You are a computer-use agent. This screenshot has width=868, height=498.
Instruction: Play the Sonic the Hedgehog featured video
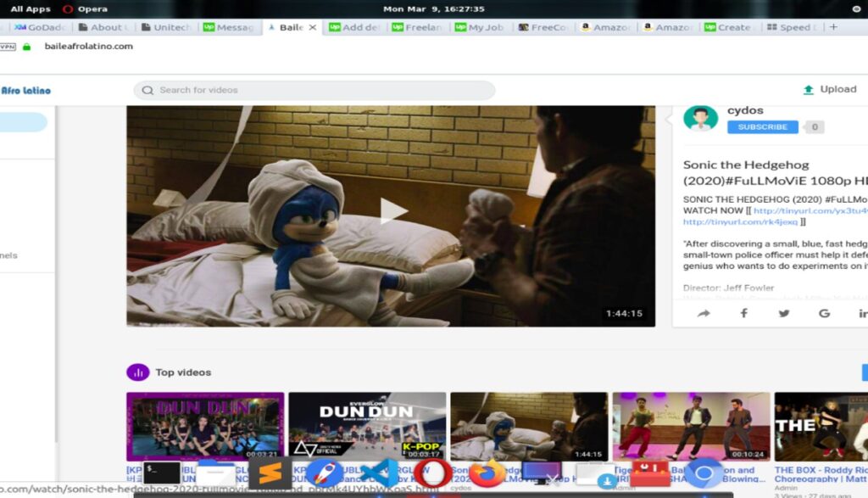(x=391, y=212)
